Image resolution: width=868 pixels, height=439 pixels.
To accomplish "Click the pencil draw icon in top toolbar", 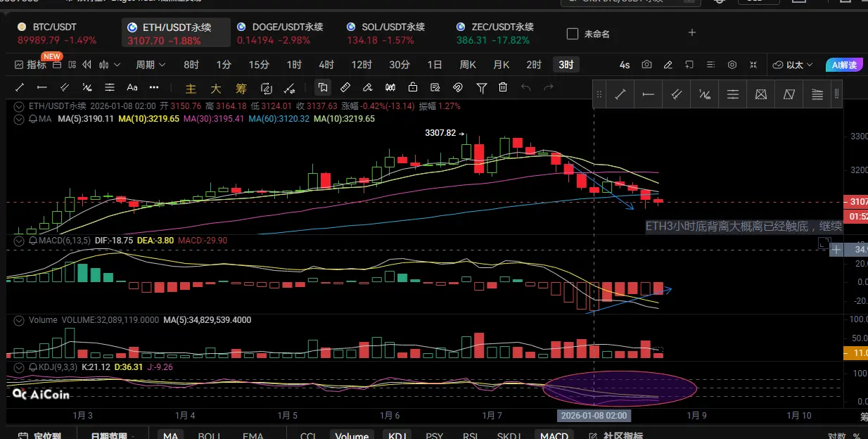I will (x=668, y=65).
